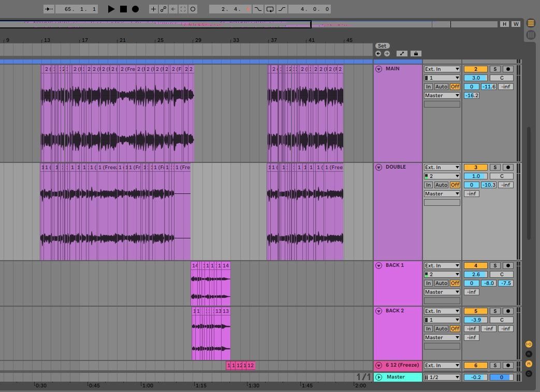Start playback with the Play button

(111, 9)
